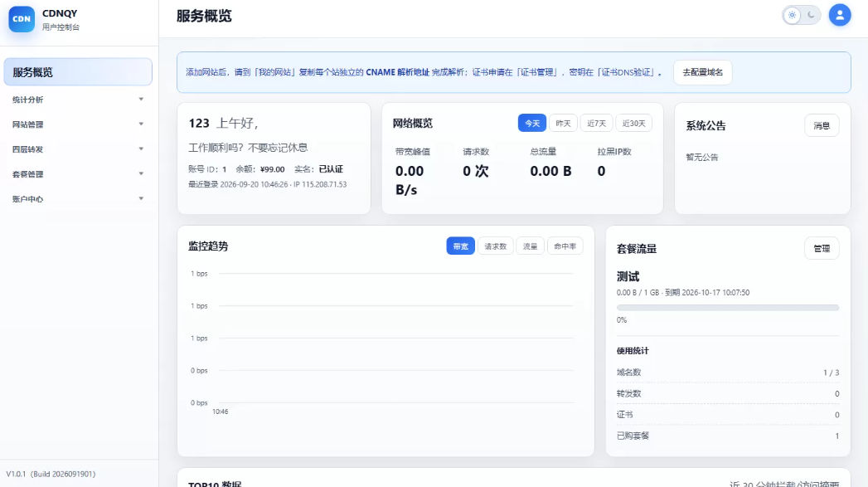Show 近7天 network overview
The image size is (868, 487).
[x=596, y=123]
